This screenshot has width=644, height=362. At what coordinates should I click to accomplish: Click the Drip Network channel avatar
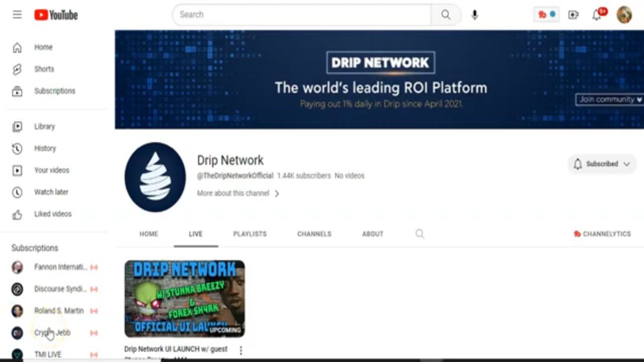coord(155,177)
